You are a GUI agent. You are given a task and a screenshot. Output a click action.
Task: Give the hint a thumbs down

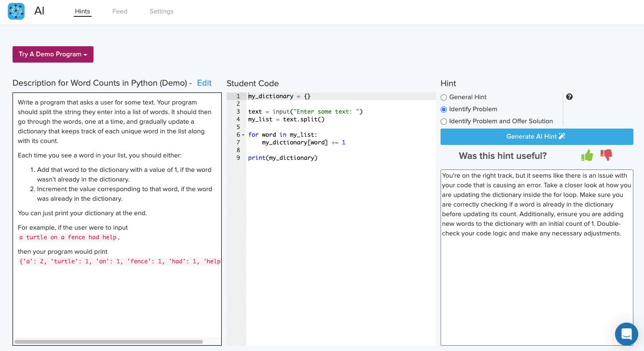point(606,155)
